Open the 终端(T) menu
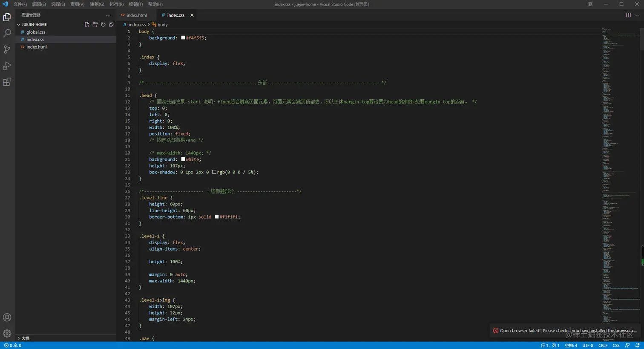Image resolution: width=644 pixels, height=349 pixels. [x=135, y=4]
